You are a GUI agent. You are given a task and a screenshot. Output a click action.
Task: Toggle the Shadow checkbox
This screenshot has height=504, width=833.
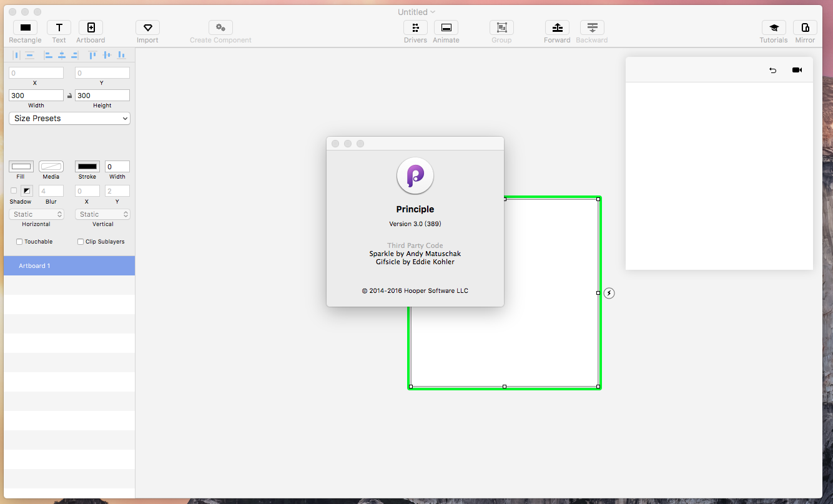(x=14, y=190)
